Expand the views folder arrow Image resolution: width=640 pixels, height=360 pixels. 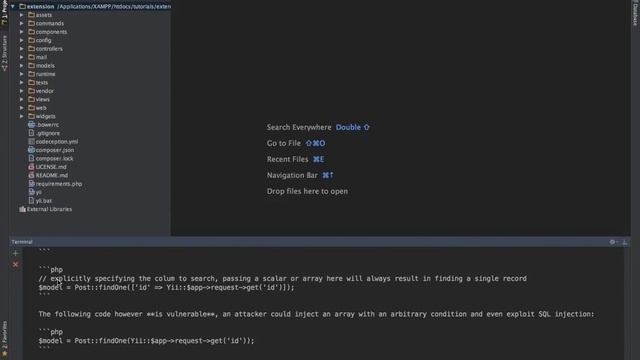coord(22,99)
